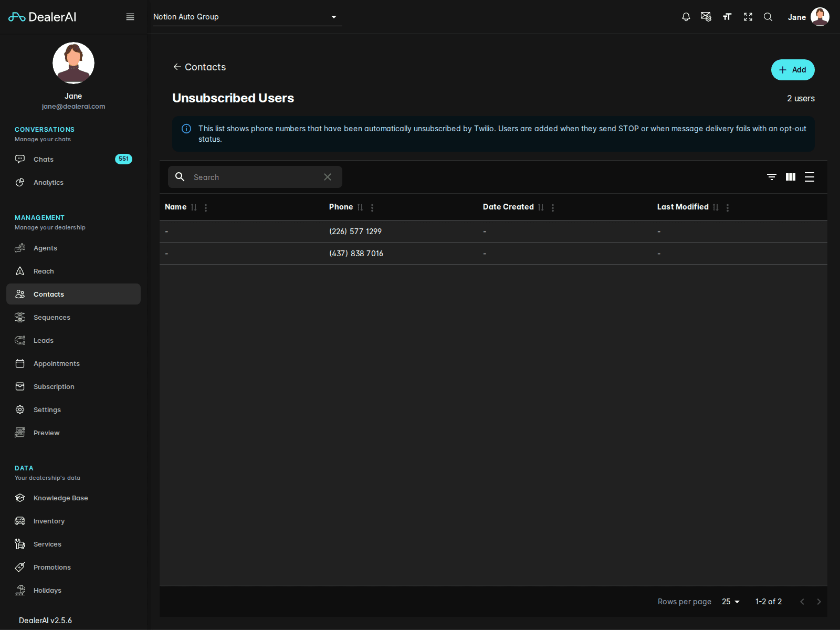Go back to Contacts
Viewport: 840px width, 630px height.
coord(199,67)
